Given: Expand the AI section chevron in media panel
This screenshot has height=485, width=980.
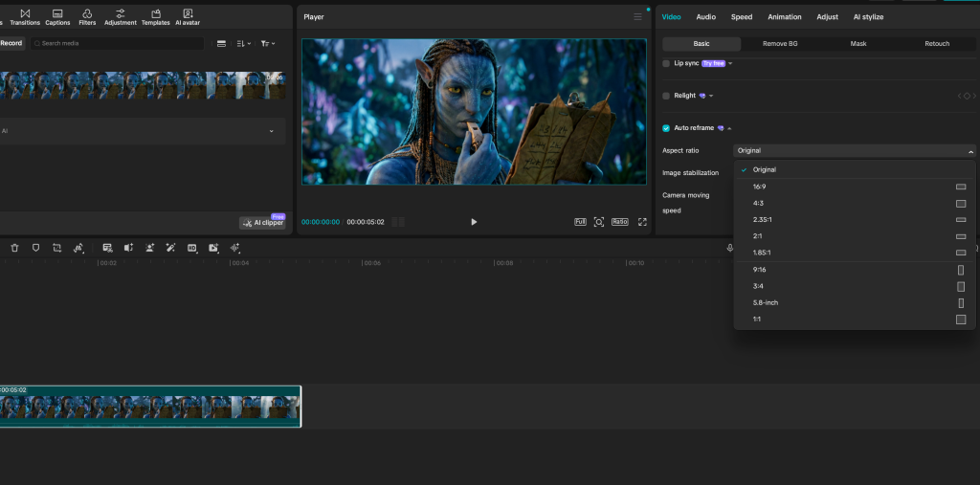Looking at the screenshot, I should (271, 131).
